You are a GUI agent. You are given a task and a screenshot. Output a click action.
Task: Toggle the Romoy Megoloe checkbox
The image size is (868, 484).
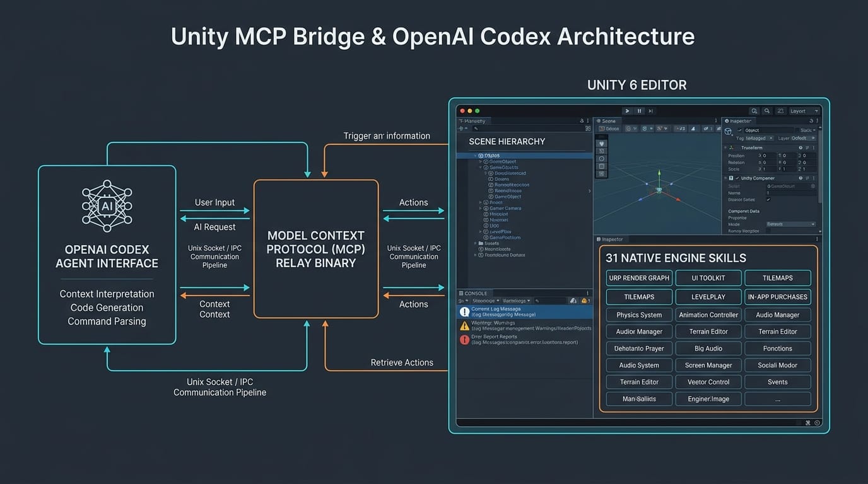click(x=768, y=231)
